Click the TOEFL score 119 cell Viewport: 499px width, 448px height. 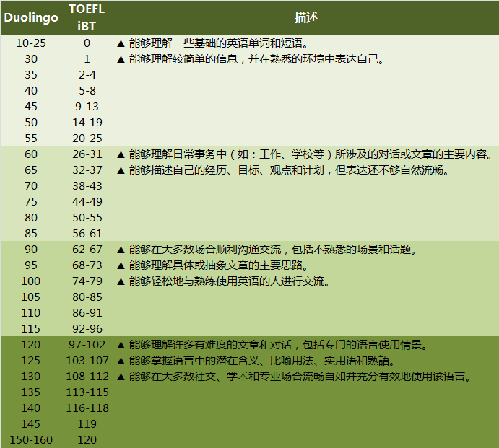click(87, 424)
